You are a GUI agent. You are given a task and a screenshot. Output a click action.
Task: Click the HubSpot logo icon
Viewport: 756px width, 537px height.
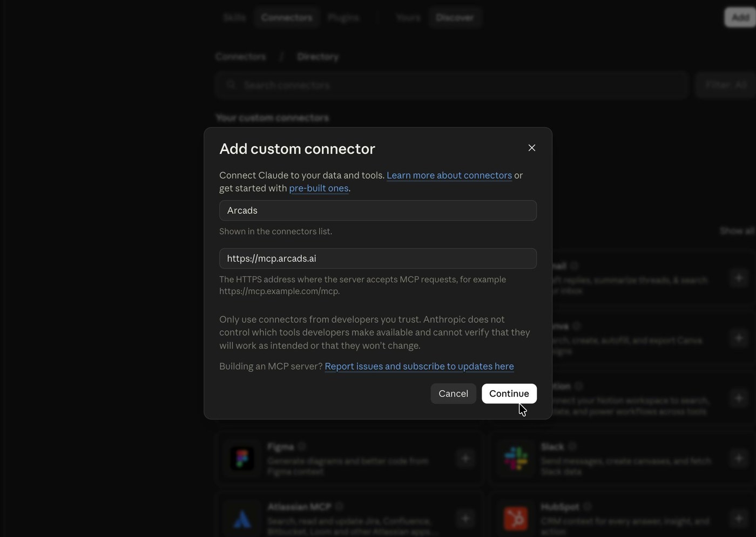click(516, 519)
